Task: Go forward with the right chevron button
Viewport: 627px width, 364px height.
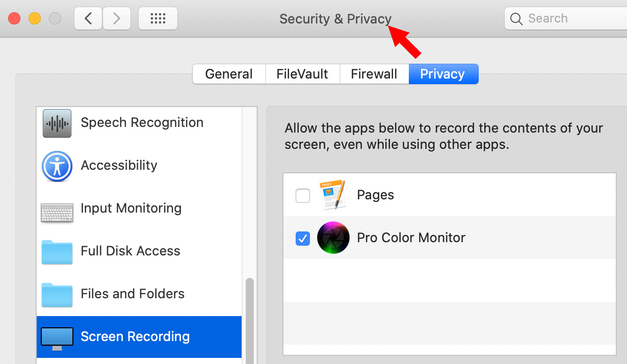Action: click(x=117, y=19)
